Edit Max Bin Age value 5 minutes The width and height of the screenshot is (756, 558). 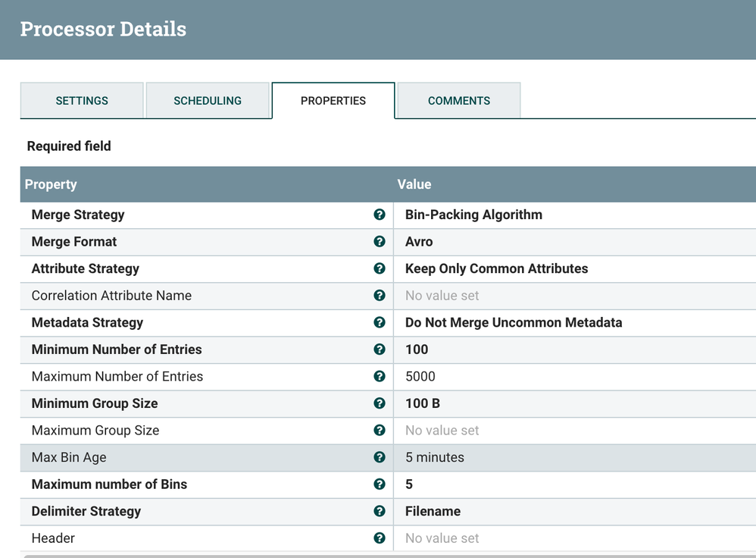435,457
